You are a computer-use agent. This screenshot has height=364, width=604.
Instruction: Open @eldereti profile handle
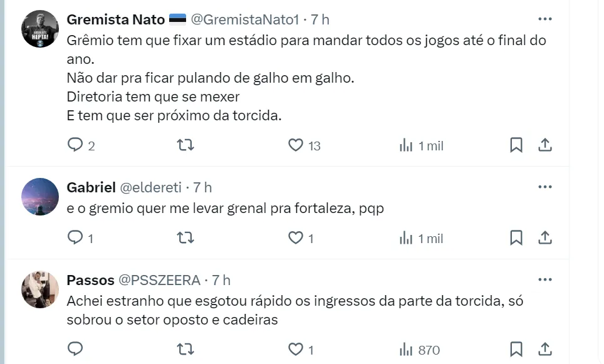(150, 187)
